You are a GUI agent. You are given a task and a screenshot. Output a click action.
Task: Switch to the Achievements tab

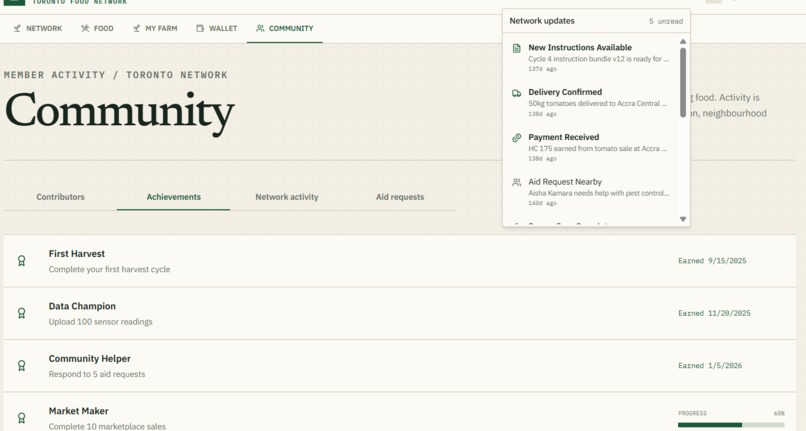pyautogui.click(x=173, y=197)
